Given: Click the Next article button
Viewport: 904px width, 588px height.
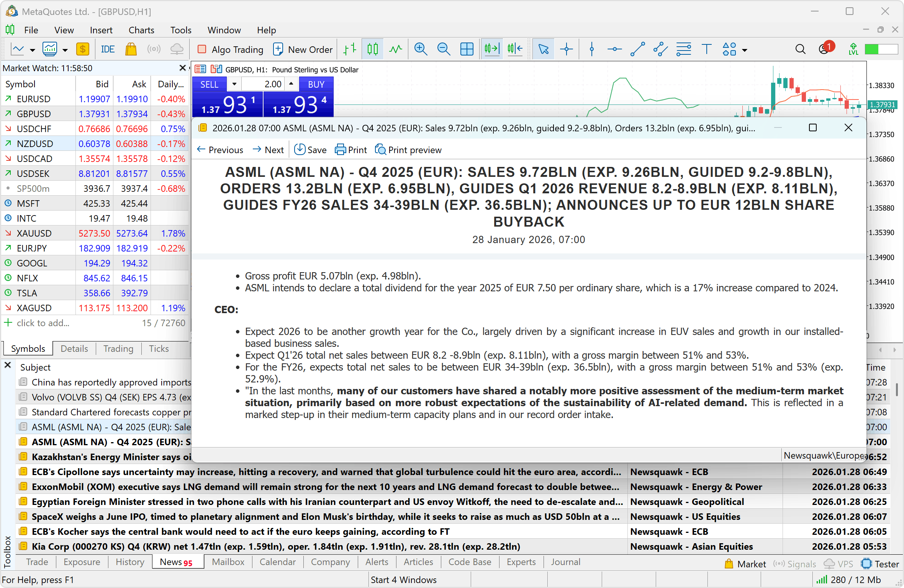Looking at the screenshot, I should click(269, 150).
